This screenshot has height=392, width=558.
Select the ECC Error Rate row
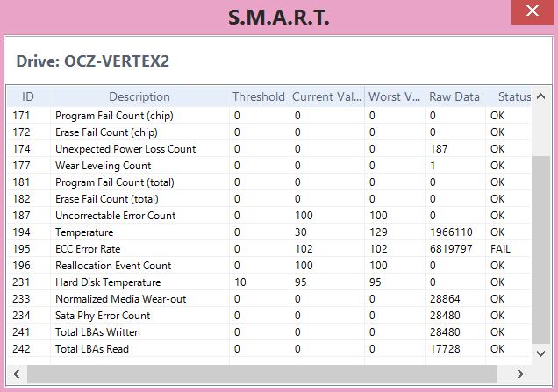click(269, 249)
